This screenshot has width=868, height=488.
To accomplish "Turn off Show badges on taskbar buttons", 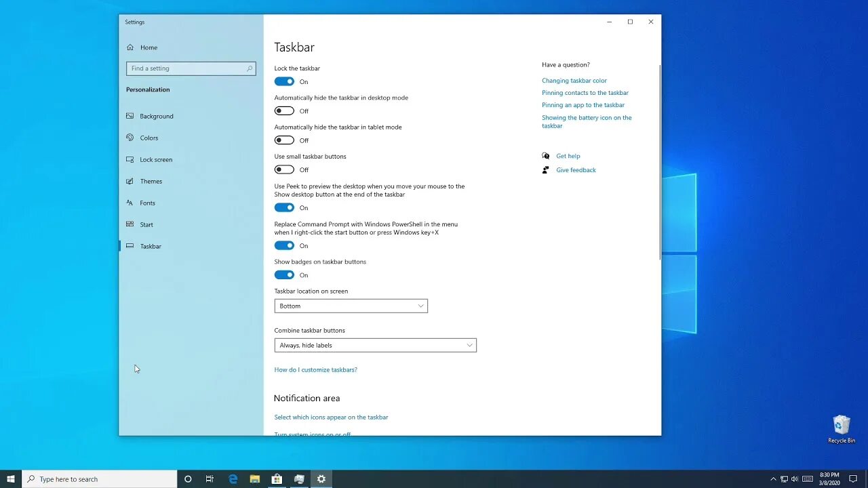I will tap(284, 274).
